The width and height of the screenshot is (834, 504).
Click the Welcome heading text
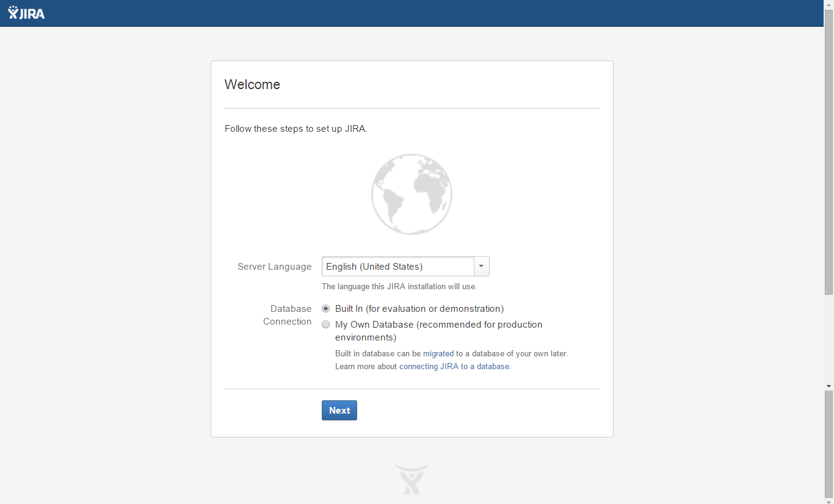(x=252, y=85)
